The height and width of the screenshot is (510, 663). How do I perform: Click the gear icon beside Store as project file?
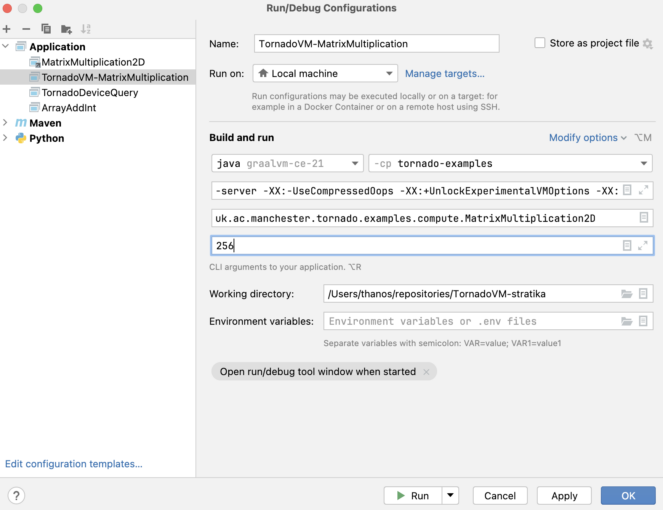pos(647,44)
